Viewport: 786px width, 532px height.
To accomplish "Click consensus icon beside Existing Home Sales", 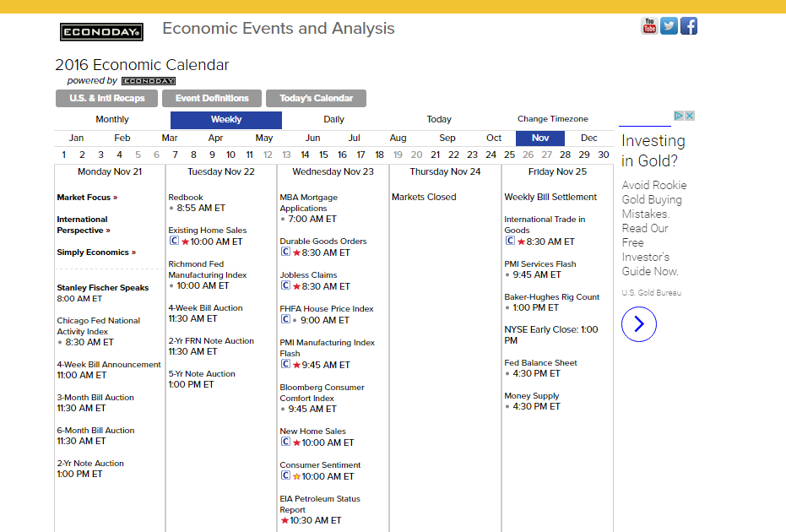I will (173, 242).
